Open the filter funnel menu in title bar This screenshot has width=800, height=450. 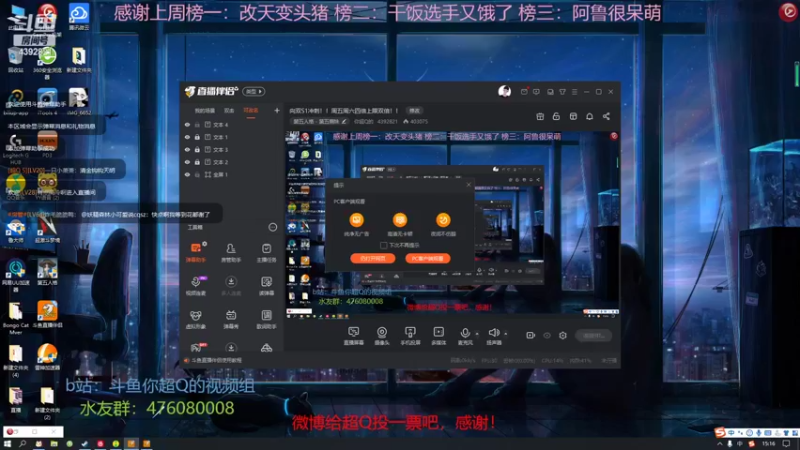[x=562, y=92]
